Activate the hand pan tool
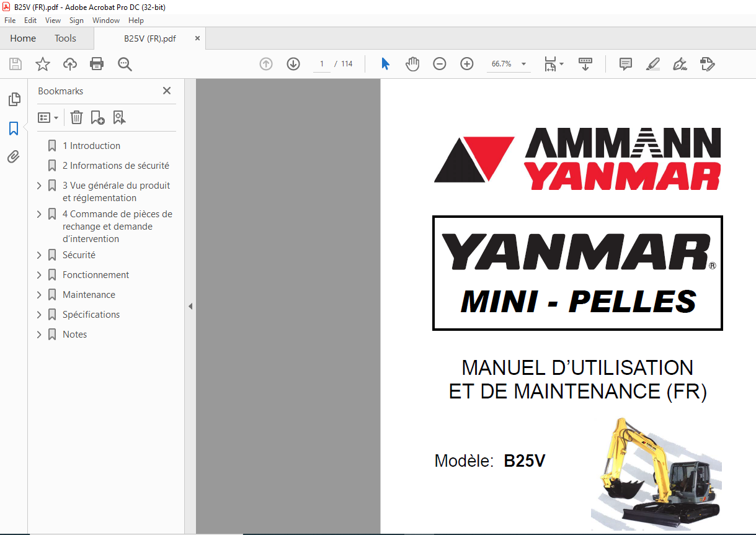 [x=412, y=64]
